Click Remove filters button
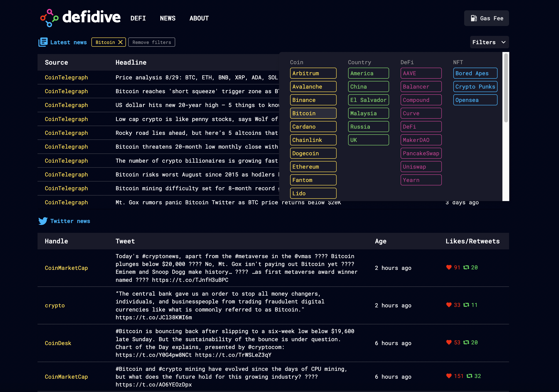 [151, 42]
